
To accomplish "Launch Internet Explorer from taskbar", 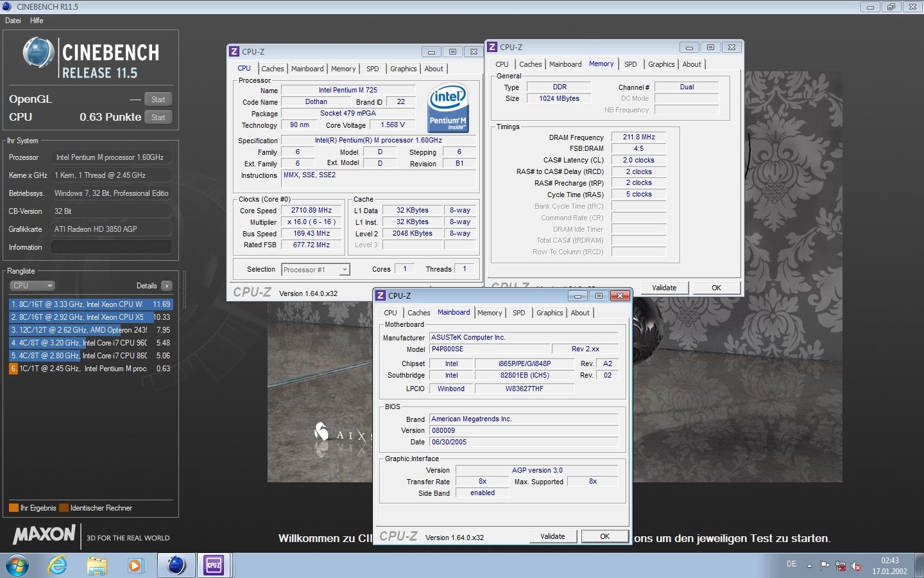I will click(x=58, y=565).
